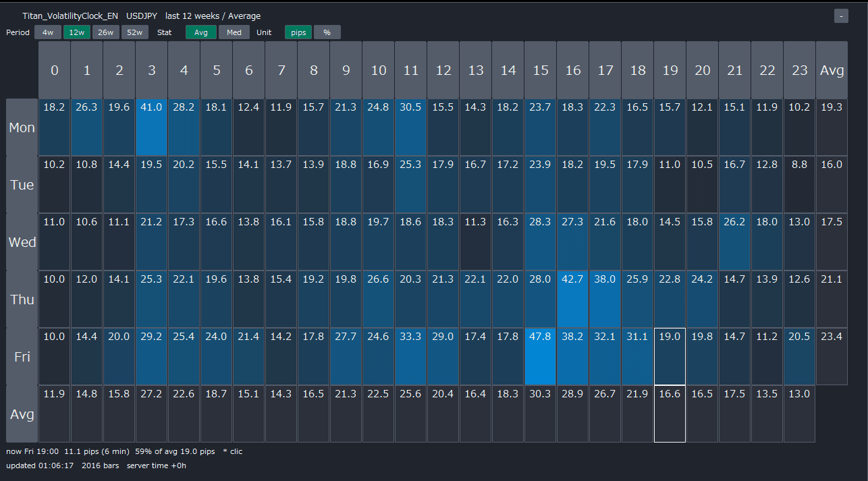
Task: Click Friday average cell 23.4
Action: point(832,357)
